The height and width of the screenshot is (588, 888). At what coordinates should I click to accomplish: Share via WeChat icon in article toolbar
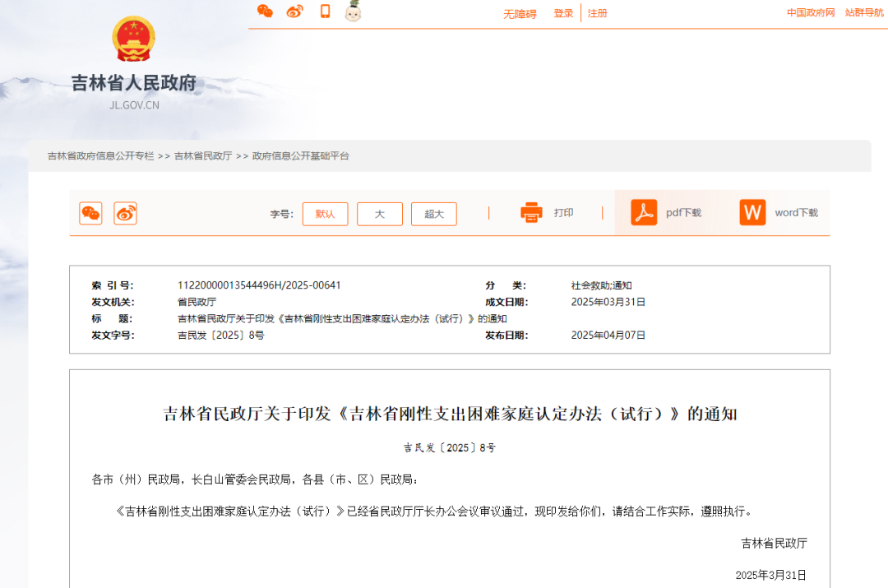point(90,213)
